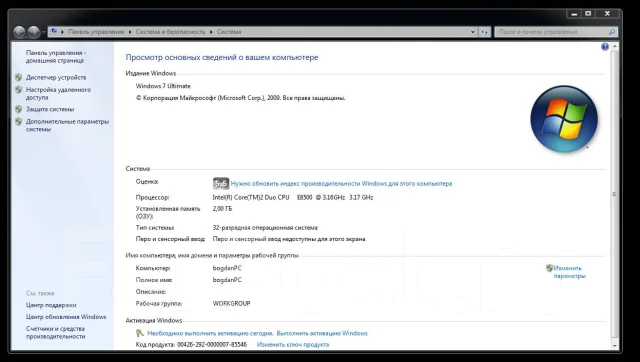Open Защита системы link
640x362 pixels.
tap(50, 109)
